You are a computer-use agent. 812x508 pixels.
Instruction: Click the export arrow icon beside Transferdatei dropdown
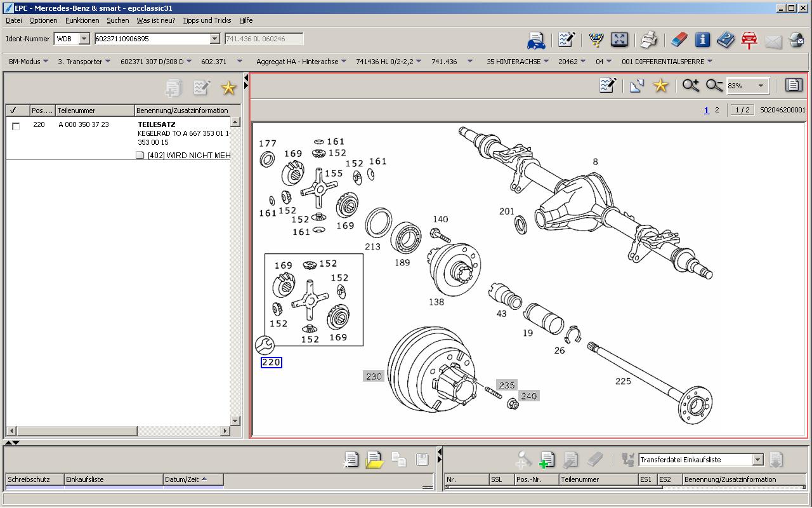(x=776, y=459)
